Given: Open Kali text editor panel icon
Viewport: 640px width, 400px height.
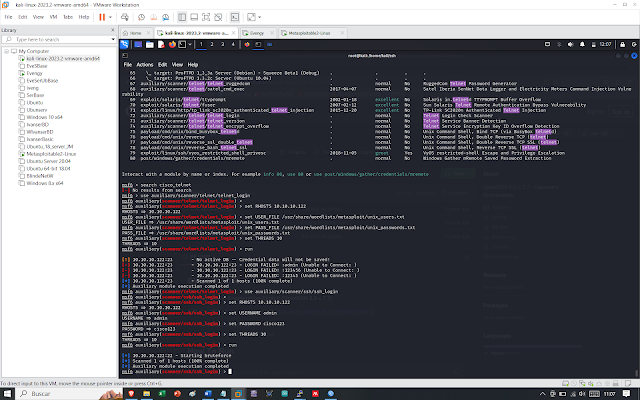Looking at the screenshot, I should tap(161, 44).
